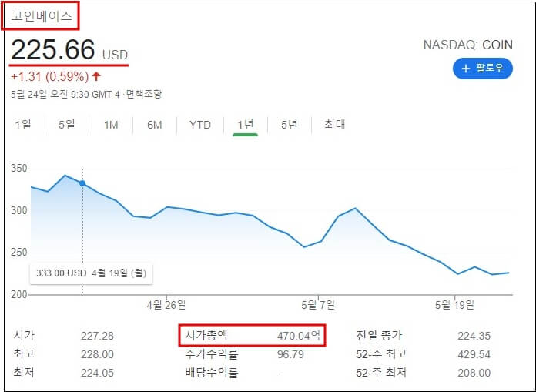This screenshot has width=536, height=392.
Task: Click the 350 y-axis label
Action: (x=18, y=169)
